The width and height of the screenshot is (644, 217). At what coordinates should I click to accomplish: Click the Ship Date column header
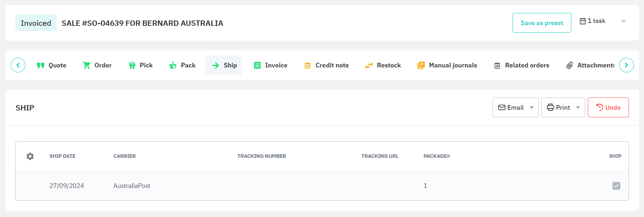tap(62, 156)
